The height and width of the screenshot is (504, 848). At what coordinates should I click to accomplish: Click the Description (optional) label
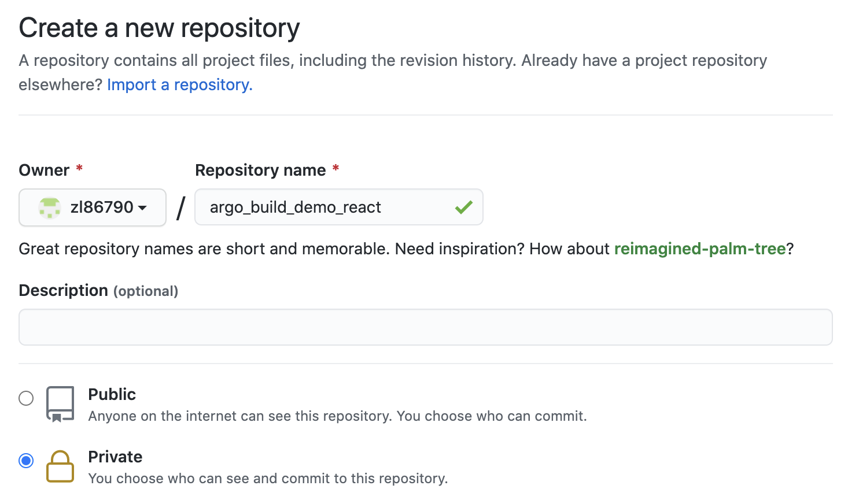pyautogui.click(x=98, y=290)
